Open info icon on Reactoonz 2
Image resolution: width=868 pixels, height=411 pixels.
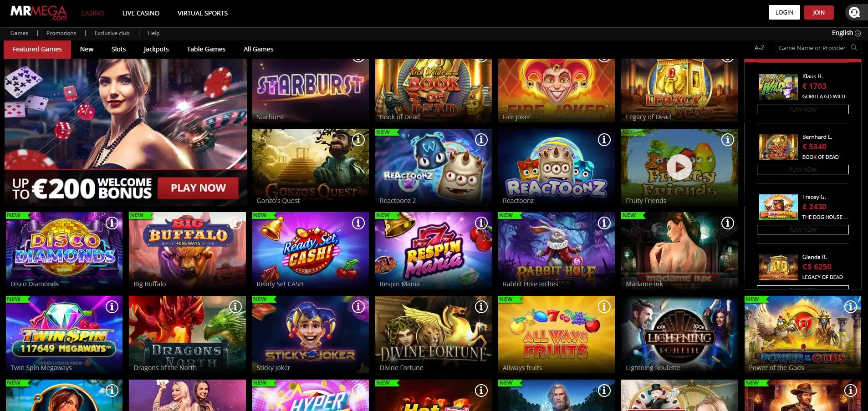pyautogui.click(x=481, y=140)
